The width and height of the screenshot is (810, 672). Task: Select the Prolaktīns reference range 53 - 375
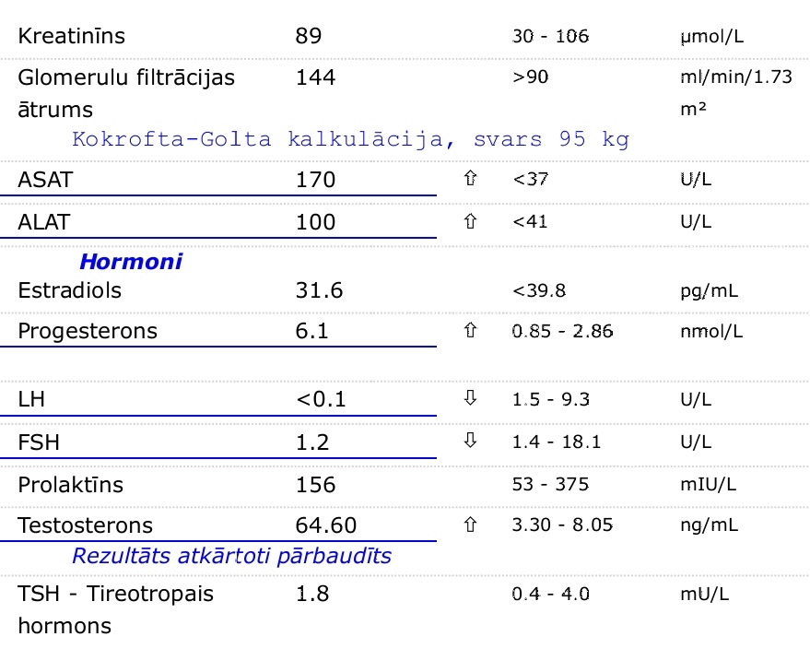pos(550,484)
